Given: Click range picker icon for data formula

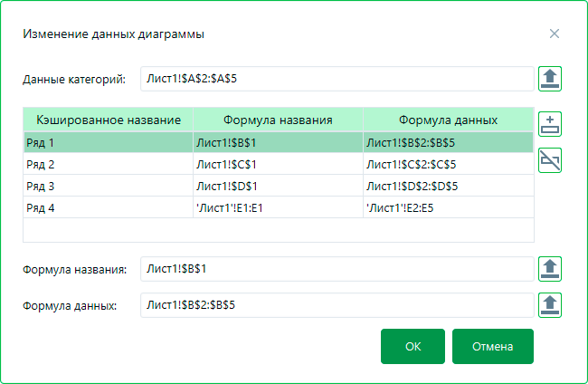Looking at the screenshot, I should [x=550, y=305].
